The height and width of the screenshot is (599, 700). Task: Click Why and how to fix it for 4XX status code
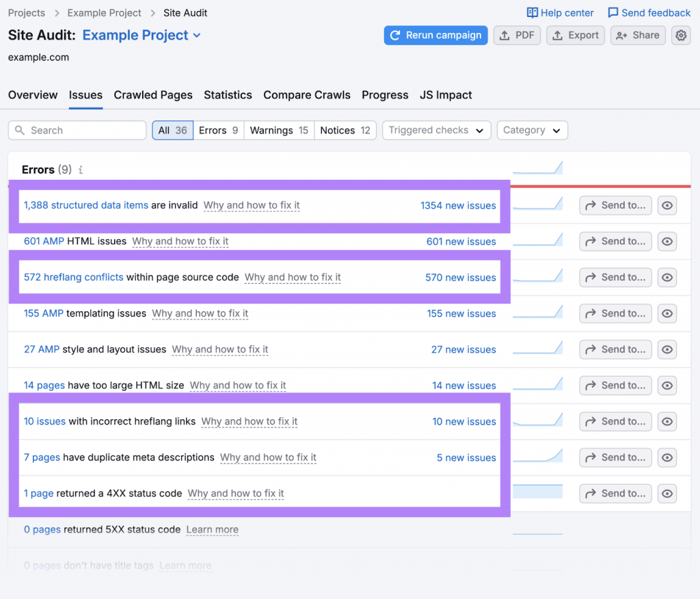[236, 493]
